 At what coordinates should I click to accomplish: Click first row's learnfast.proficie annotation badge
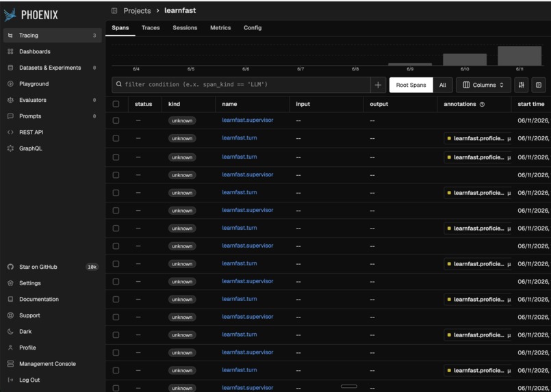pos(478,138)
